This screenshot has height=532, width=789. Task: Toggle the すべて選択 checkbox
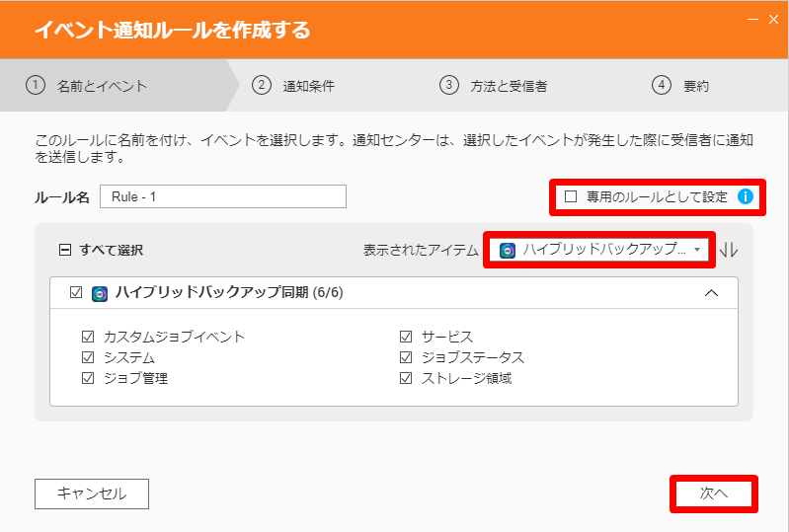coord(65,250)
